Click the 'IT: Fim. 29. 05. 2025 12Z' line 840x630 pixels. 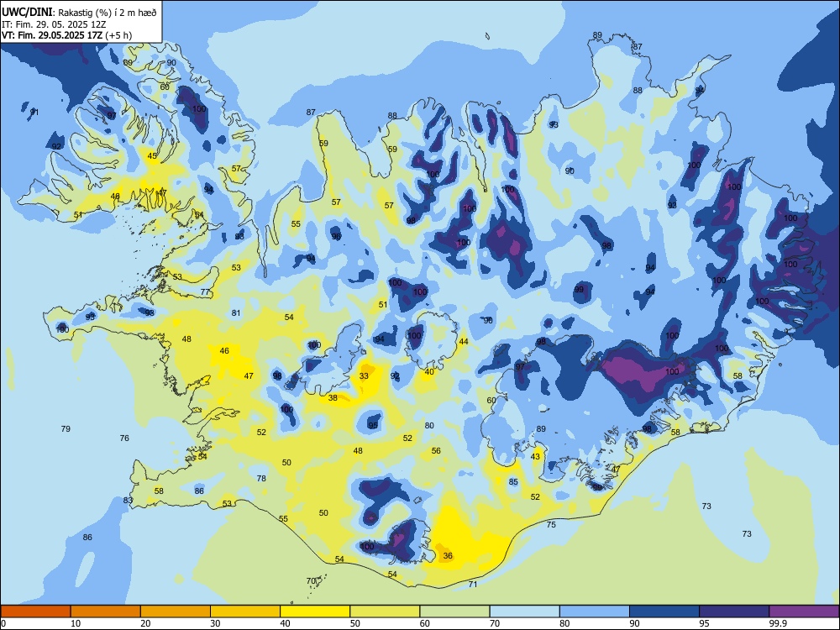pyautogui.click(x=54, y=24)
